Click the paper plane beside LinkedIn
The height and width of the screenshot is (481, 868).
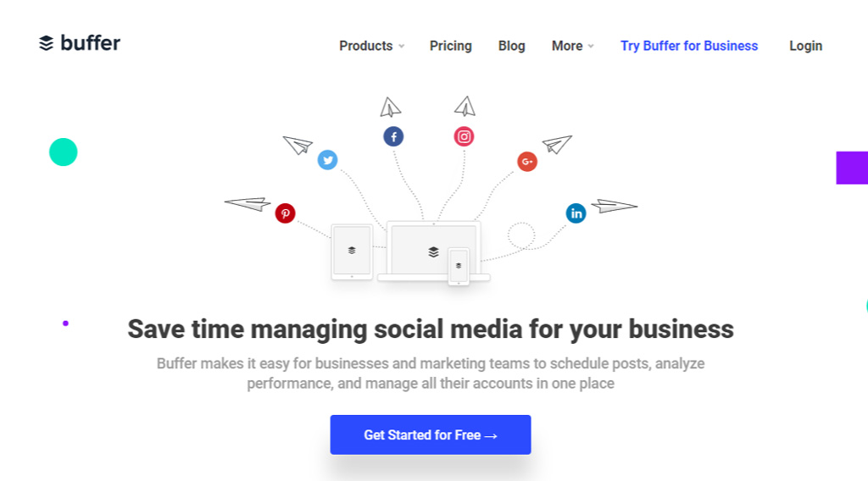pyautogui.click(x=614, y=206)
